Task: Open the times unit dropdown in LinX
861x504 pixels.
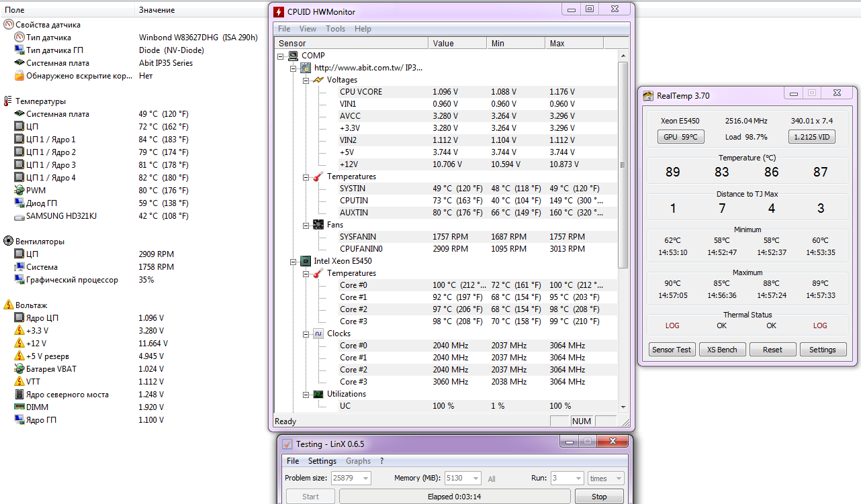Action: point(618,478)
